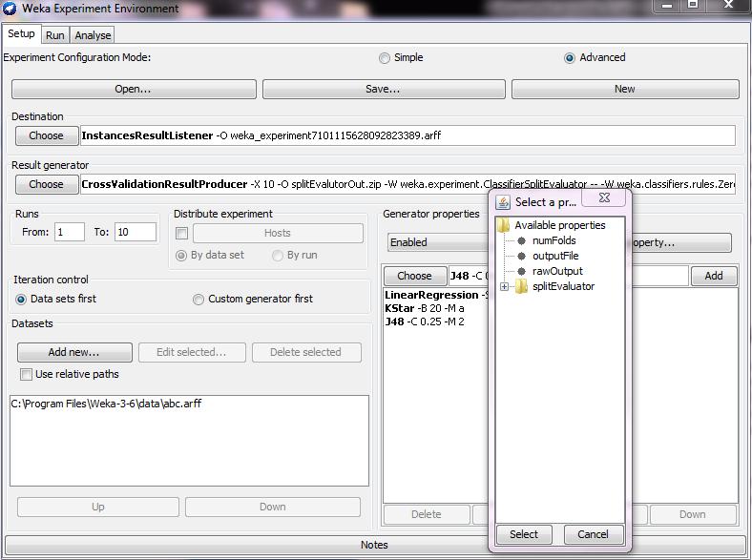Maximize the Weka Experiment Environment window

[693, 6]
